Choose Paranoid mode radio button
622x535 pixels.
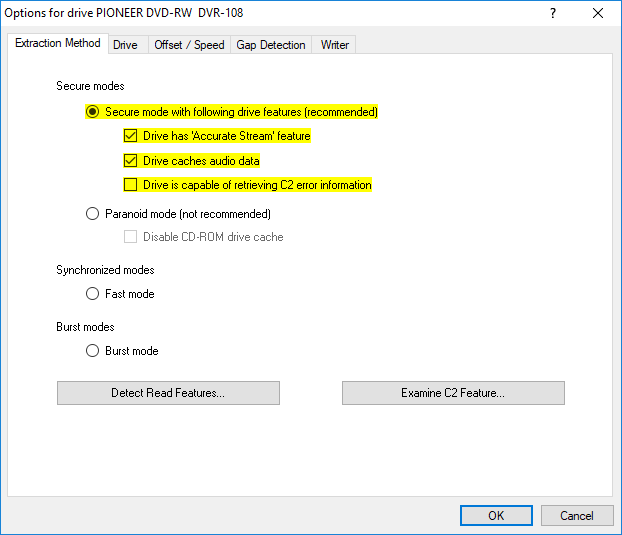(x=92, y=214)
